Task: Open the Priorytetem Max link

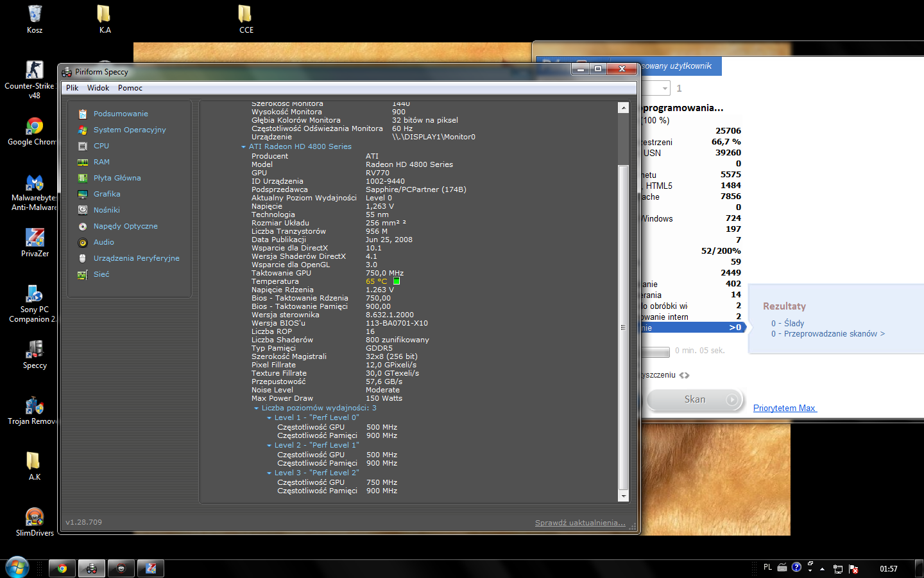Action: (785, 408)
